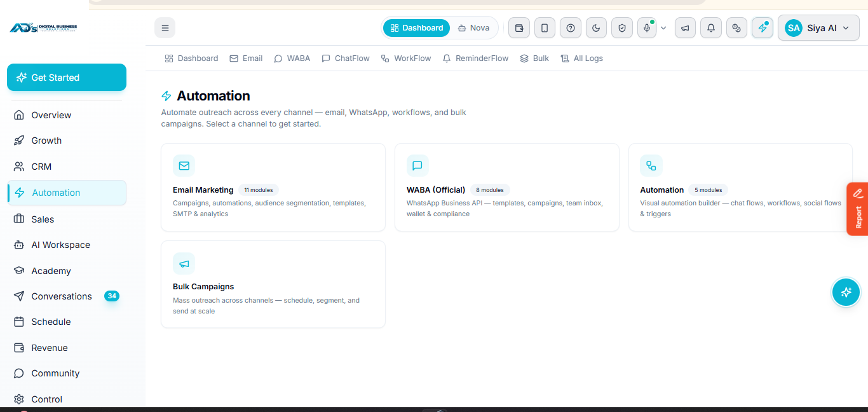The width and height of the screenshot is (868, 412).
Task: Click the hamburger menu toggle button
Action: click(x=165, y=28)
